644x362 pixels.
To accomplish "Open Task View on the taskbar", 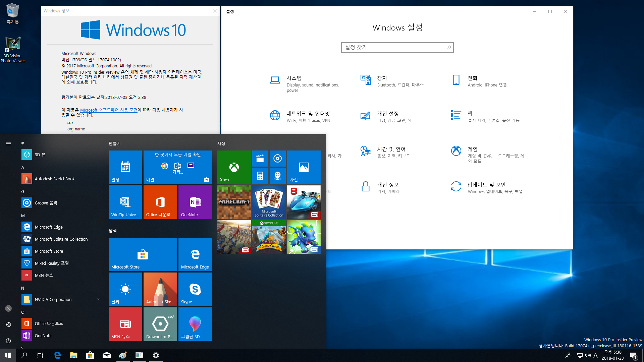I will 40,355.
